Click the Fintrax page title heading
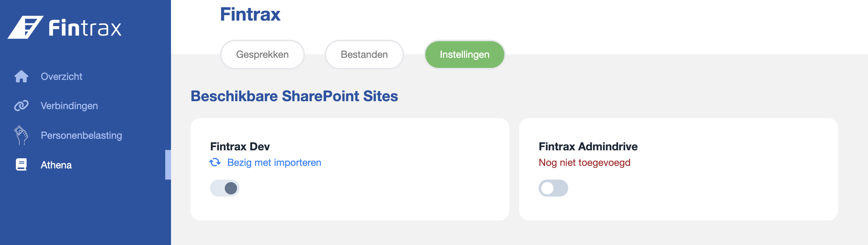Screen dimensions: 868x245 click(250, 14)
